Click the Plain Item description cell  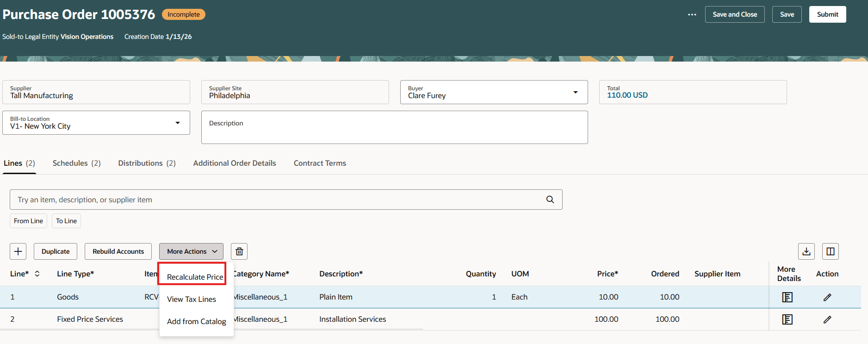click(x=336, y=297)
